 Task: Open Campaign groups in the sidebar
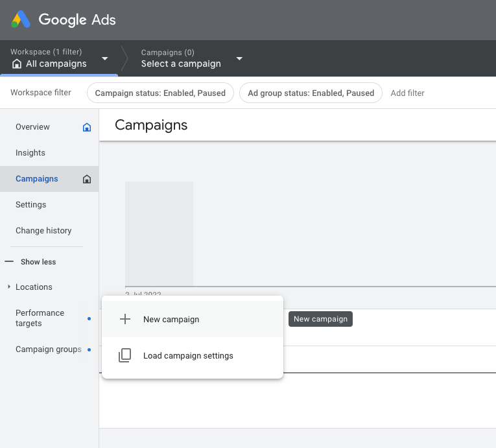[x=49, y=349]
